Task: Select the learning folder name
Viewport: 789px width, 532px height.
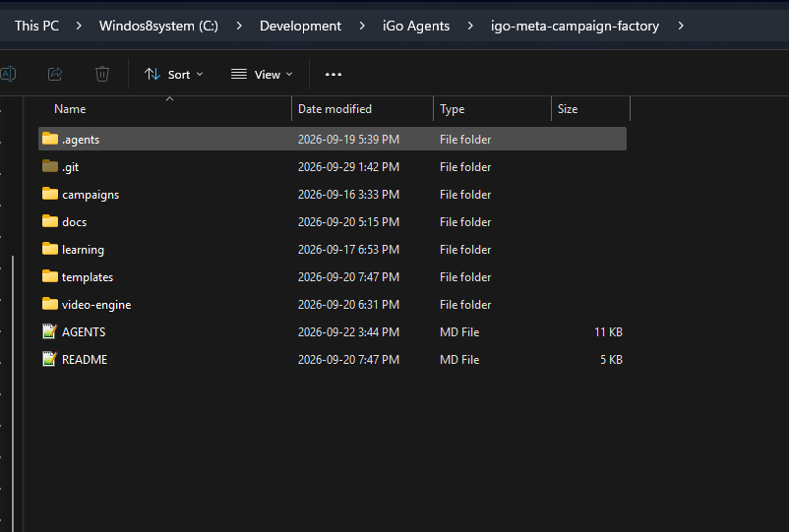Action: point(83,250)
